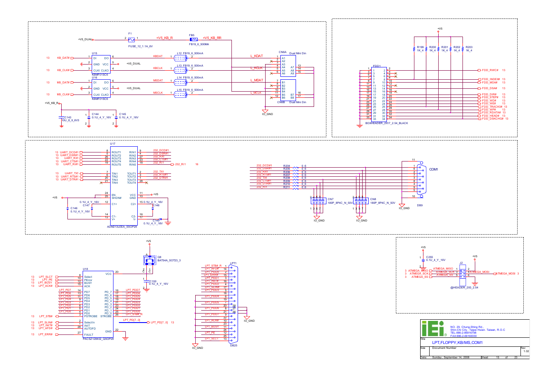Click the FDD_HEAD# port label

[x=491, y=116]
